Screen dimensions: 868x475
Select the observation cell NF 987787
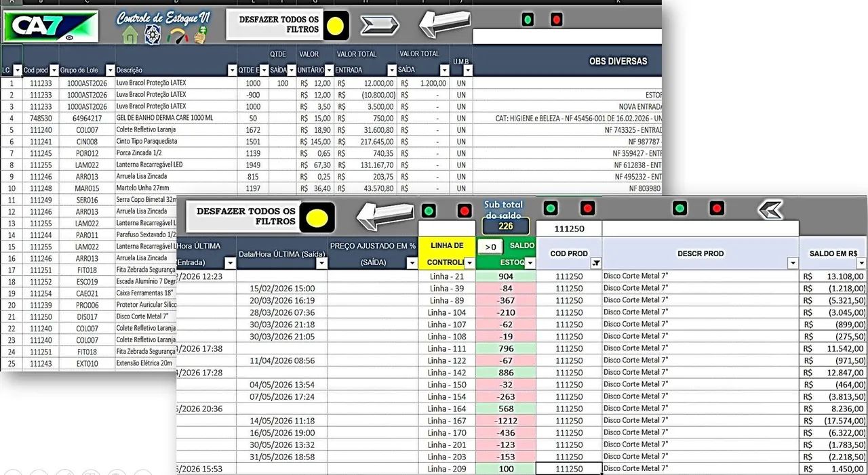coord(567,142)
